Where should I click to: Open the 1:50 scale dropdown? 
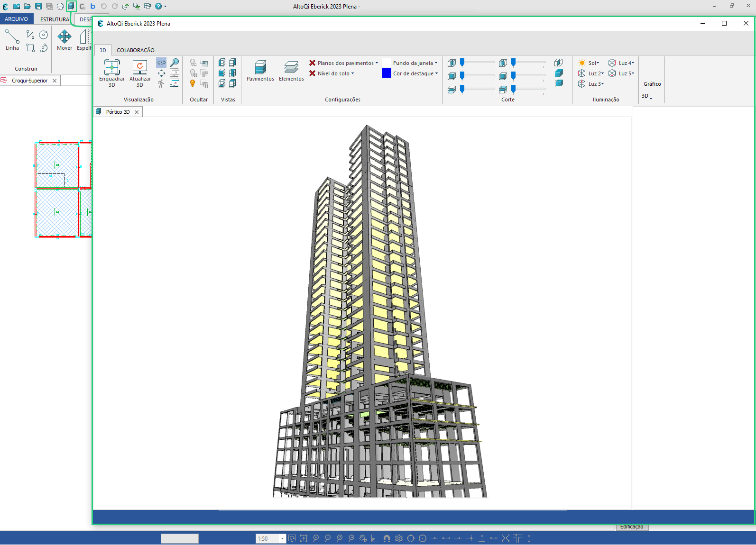pos(282,538)
